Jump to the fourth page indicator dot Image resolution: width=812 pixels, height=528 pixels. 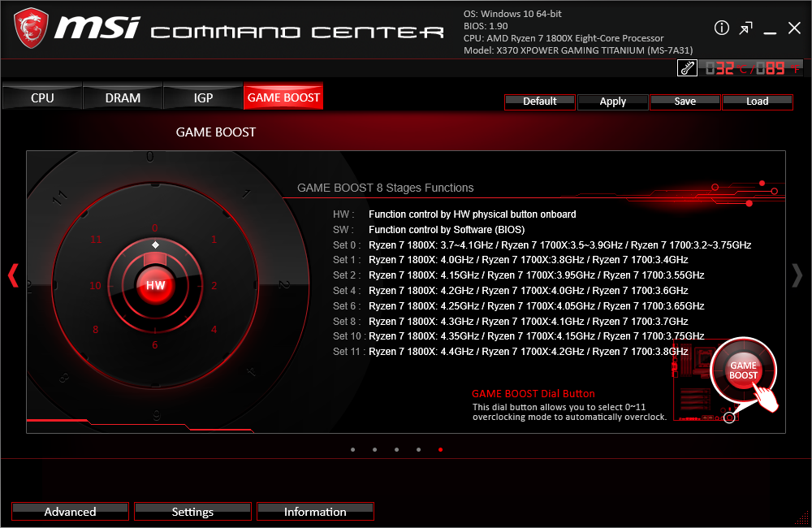[418, 450]
